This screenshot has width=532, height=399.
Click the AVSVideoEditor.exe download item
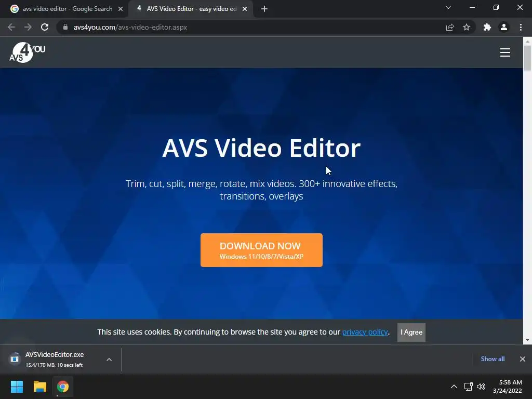point(54,360)
